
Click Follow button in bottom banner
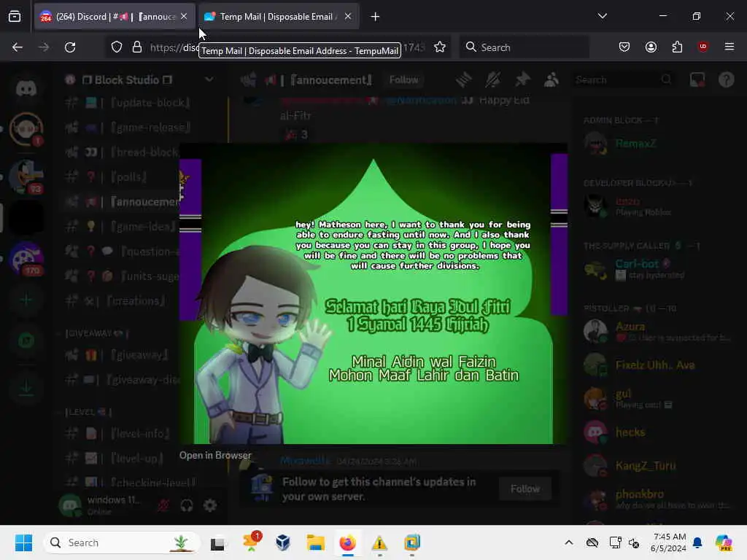pos(525,489)
